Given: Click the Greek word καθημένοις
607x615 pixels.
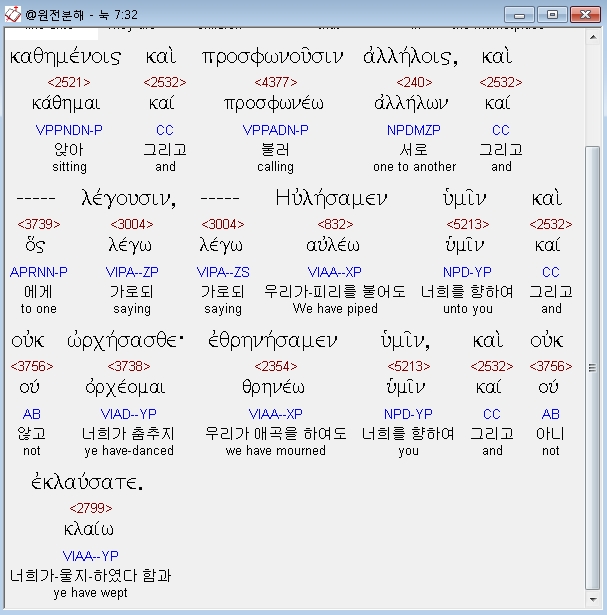Looking at the screenshot, I should 65,57.
